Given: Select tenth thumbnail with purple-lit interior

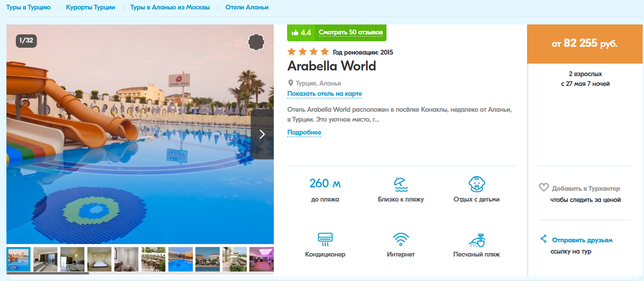Looking at the screenshot, I should coord(261,259).
